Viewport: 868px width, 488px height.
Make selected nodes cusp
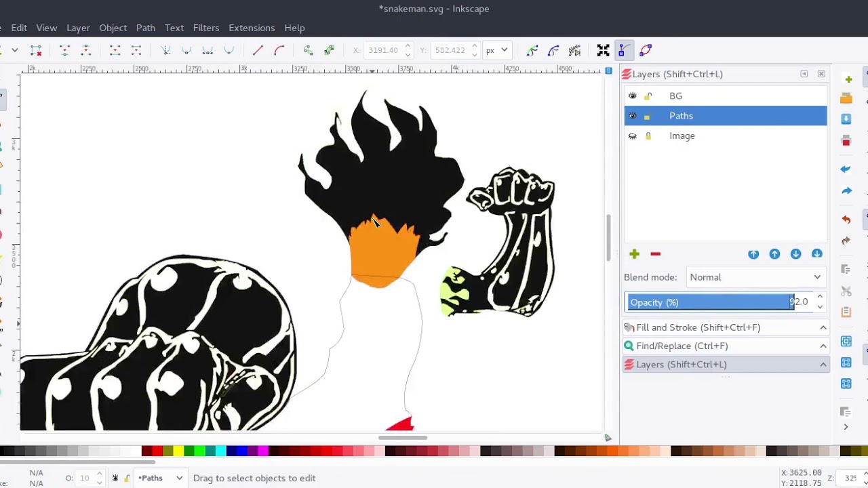[165, 50]
